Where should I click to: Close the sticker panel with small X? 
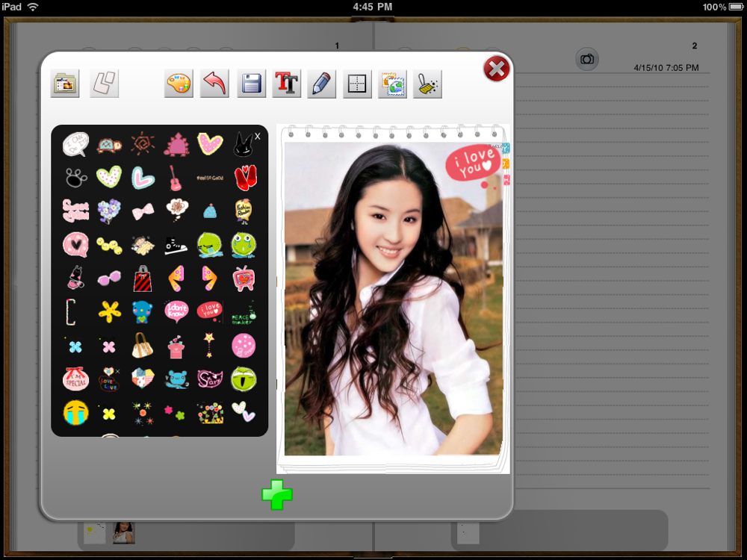coord(258,136)
